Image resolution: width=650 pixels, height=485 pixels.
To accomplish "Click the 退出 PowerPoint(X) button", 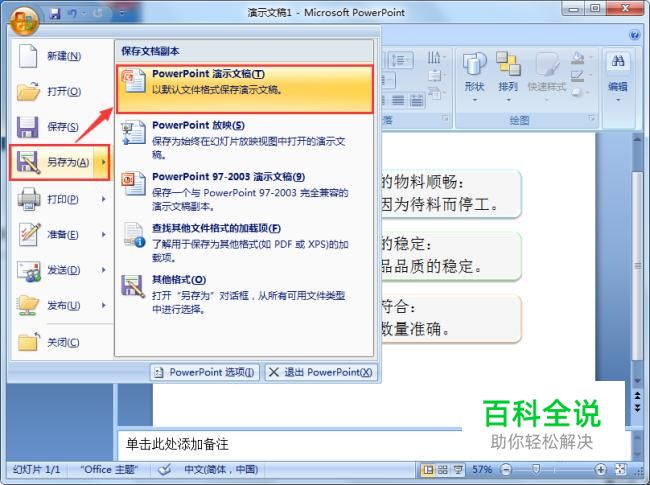I will click(321, 372).
